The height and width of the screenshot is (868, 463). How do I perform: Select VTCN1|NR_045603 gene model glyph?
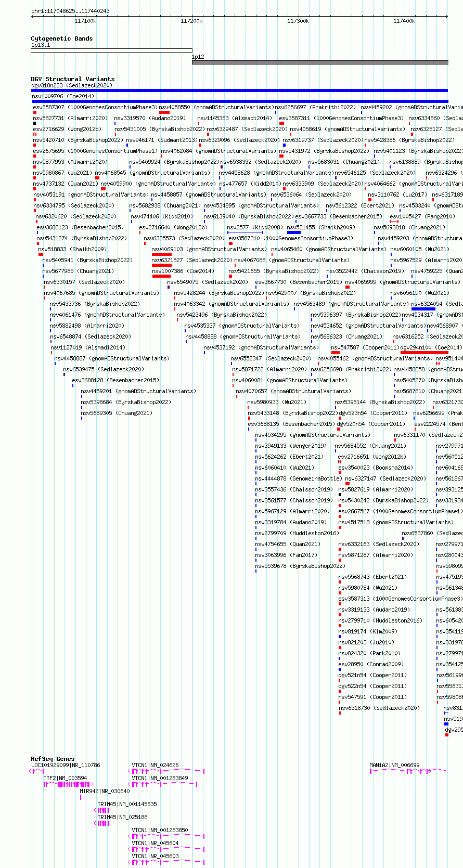point(166,862)
